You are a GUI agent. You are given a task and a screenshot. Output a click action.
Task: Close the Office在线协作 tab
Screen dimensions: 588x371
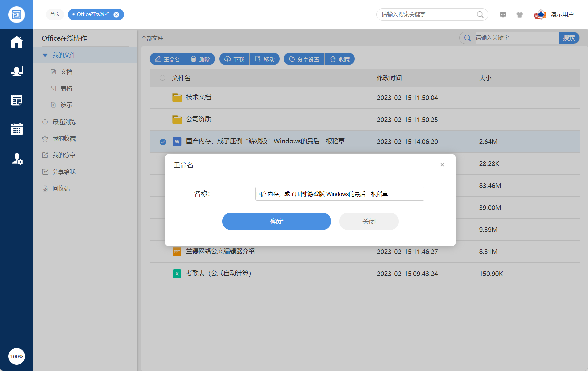pyautogui.click(x=116, y=15)
